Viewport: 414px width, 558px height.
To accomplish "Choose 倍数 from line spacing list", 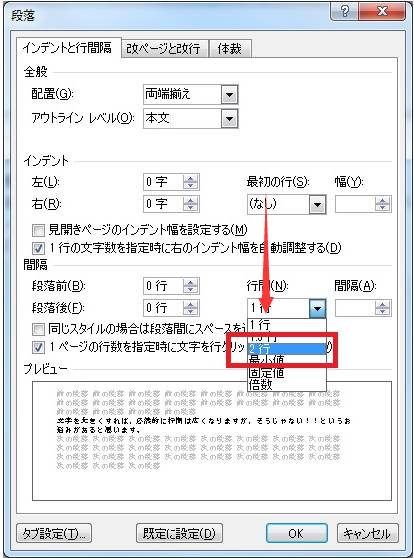I will point(287,385).
